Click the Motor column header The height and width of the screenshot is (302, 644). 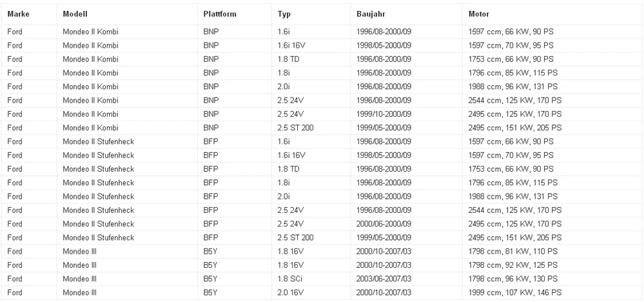(x=478, y=14)
